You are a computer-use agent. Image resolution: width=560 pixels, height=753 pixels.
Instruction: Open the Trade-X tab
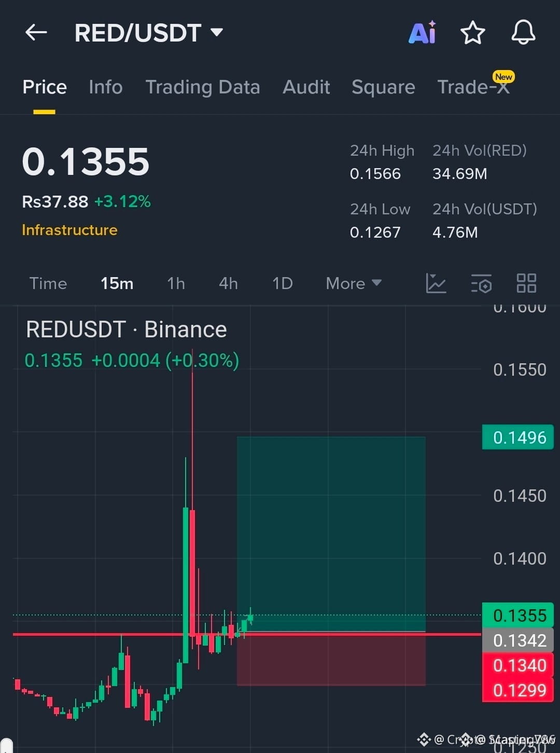click(x=474, y=87)
